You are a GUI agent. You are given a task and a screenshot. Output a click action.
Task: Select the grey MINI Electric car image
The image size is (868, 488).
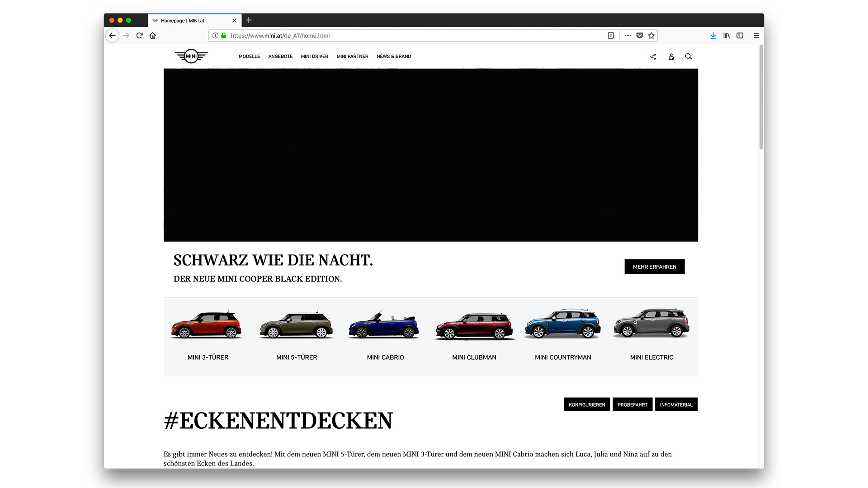coord(651,323)
